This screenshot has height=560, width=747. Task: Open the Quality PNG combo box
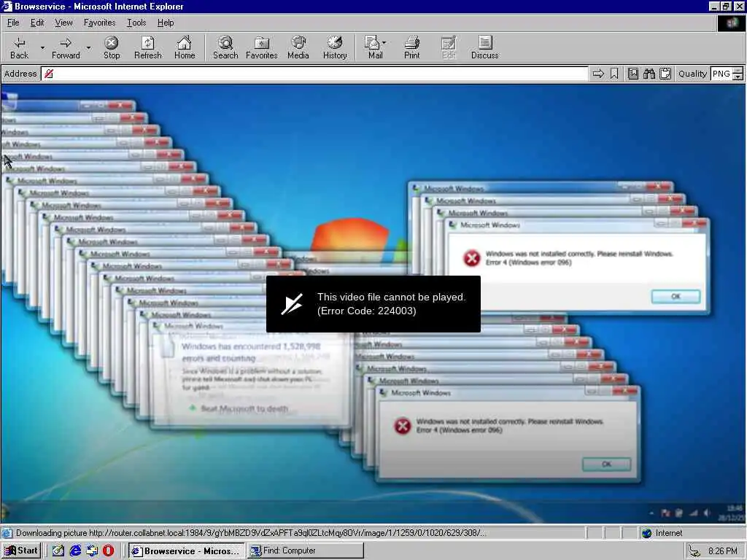coord(727,74)
